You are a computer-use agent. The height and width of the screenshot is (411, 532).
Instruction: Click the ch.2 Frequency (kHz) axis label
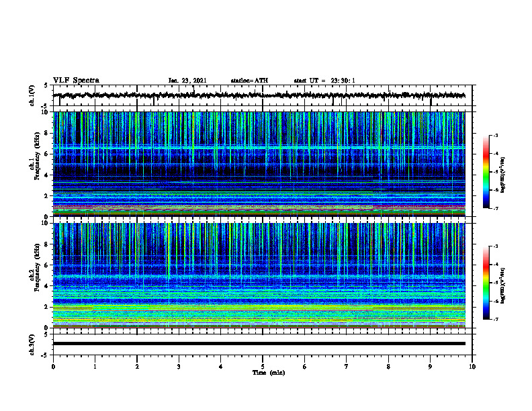(35, 267)
